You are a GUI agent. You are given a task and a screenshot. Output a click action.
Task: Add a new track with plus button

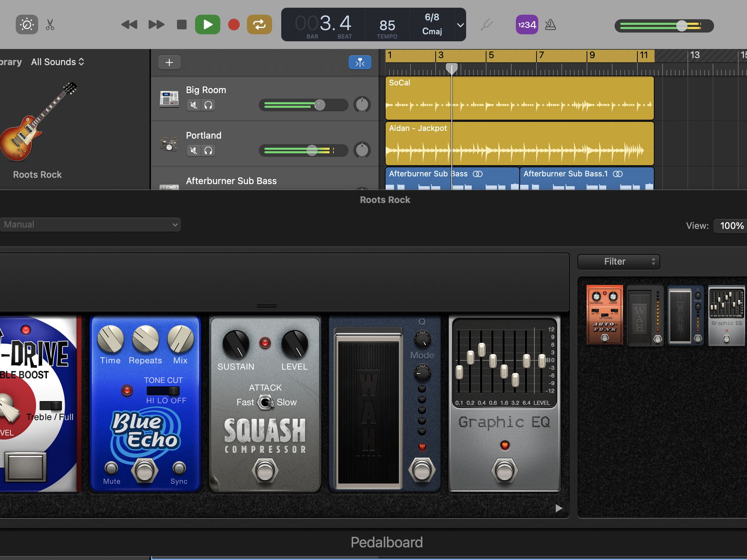point(169,63)
